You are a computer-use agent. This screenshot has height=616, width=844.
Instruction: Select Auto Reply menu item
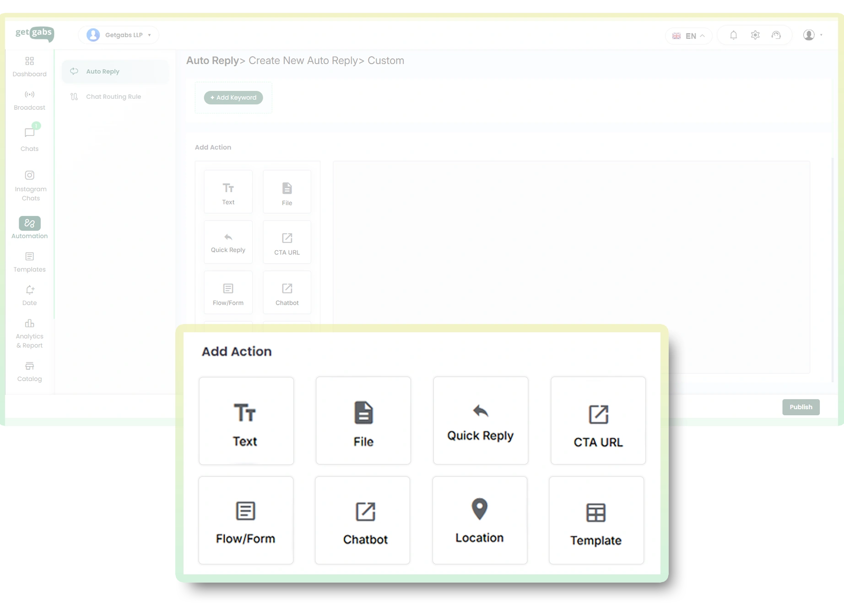coord(103,71)
